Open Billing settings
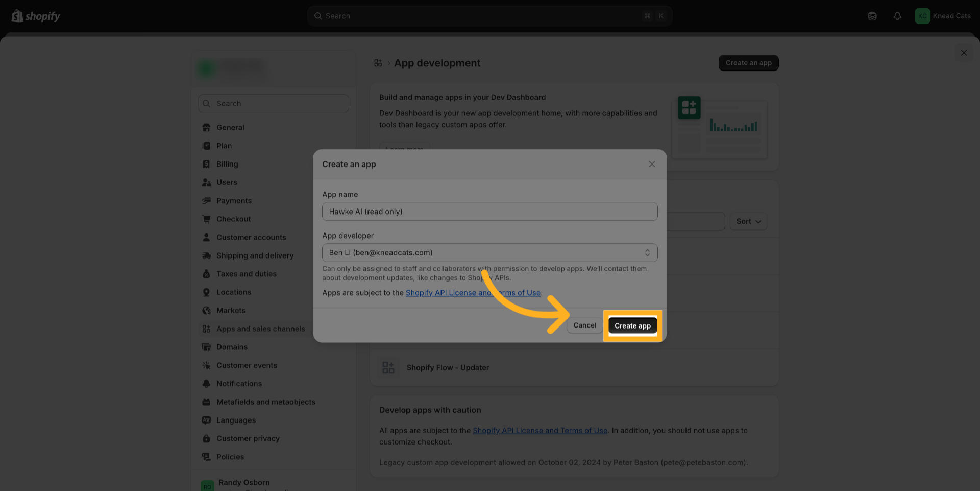 227,164
